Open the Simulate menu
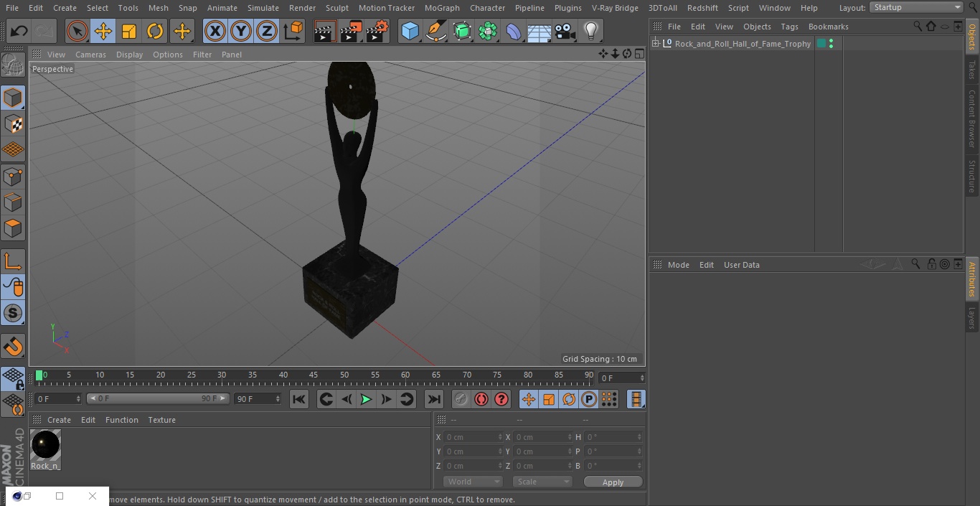Image resolution: width=980 pixels, height=506 pixels. [263, 8]
